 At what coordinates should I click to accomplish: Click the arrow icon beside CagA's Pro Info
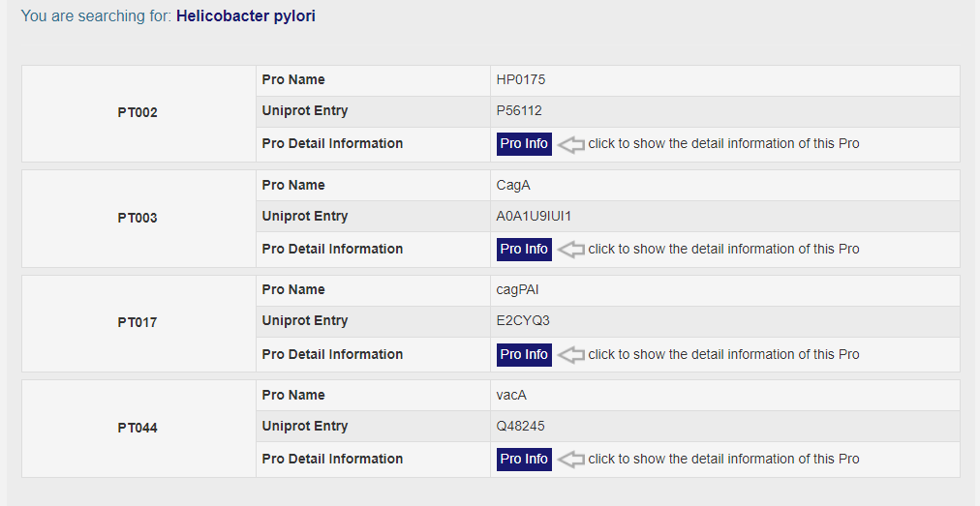(x=571, y=250)
